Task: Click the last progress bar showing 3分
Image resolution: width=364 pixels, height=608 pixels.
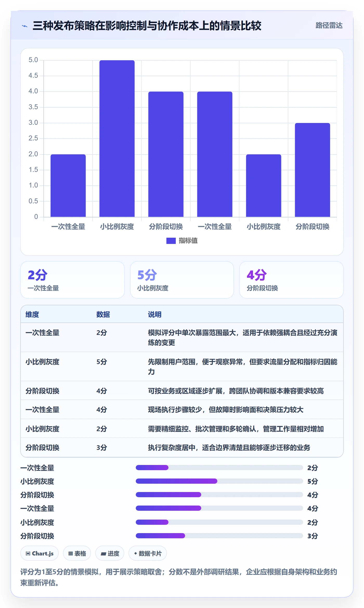Action: click(219, 536)
